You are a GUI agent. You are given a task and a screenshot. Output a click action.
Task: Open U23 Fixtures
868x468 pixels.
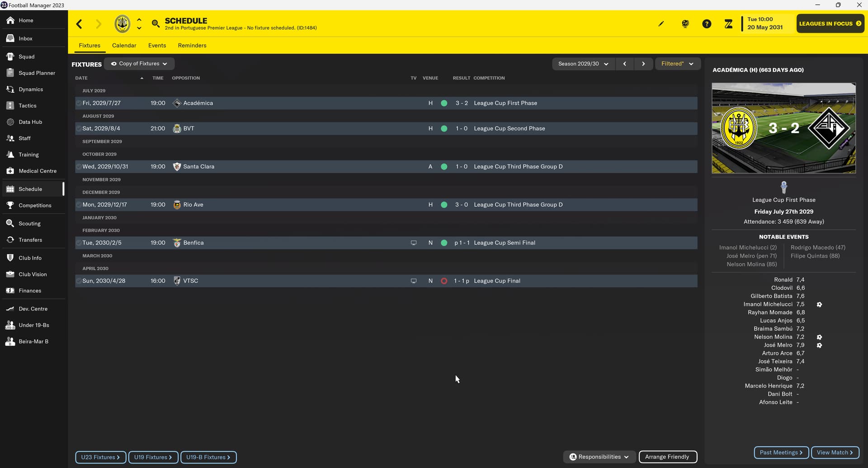point(100,457)
